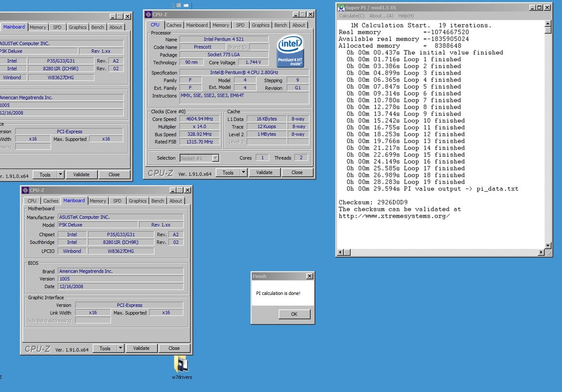Click the Core Voltage 1.744 V value
The height and width of the screenshot is (392, 562).
(x=253, y=62)
